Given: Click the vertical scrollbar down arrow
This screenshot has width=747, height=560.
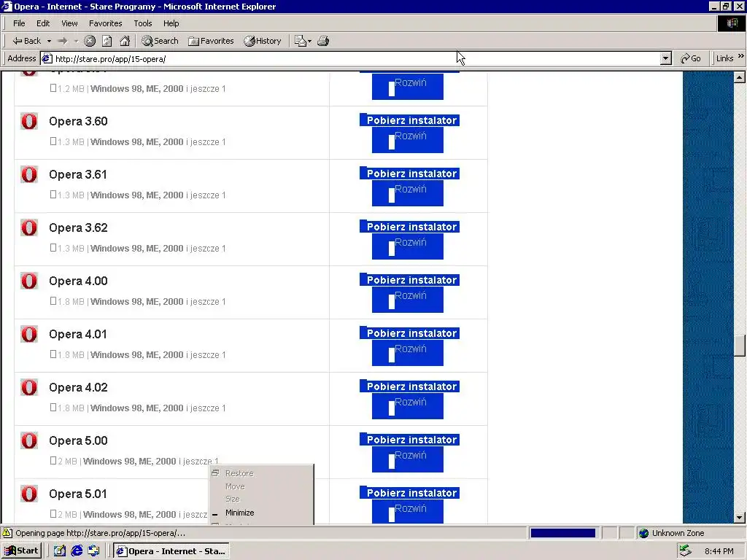Looking at the screenshot, I should (x=740, y=518).
